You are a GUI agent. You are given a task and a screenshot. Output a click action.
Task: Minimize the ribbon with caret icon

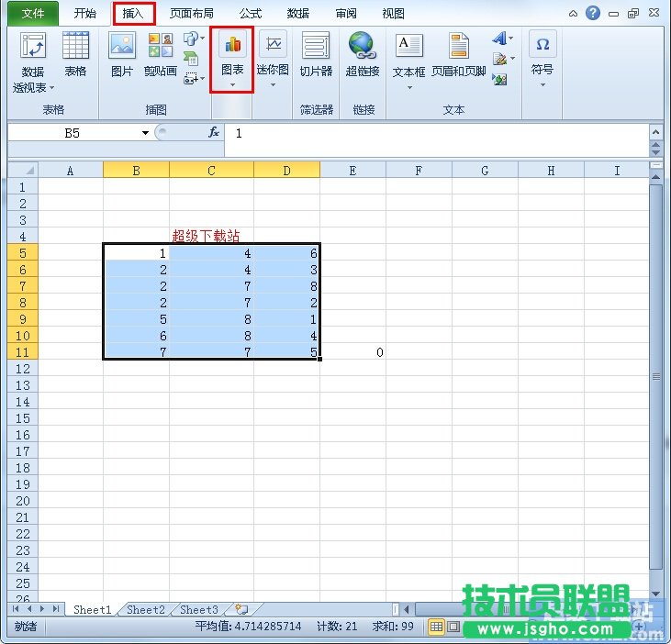(573, 14)
